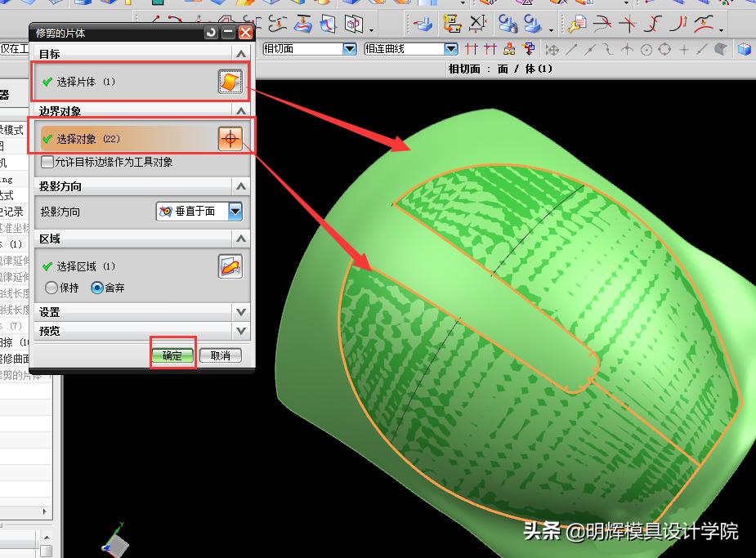Click the blue cube view icon
The height and width of the screenshot is (558, 756).
tap(745, 49)
